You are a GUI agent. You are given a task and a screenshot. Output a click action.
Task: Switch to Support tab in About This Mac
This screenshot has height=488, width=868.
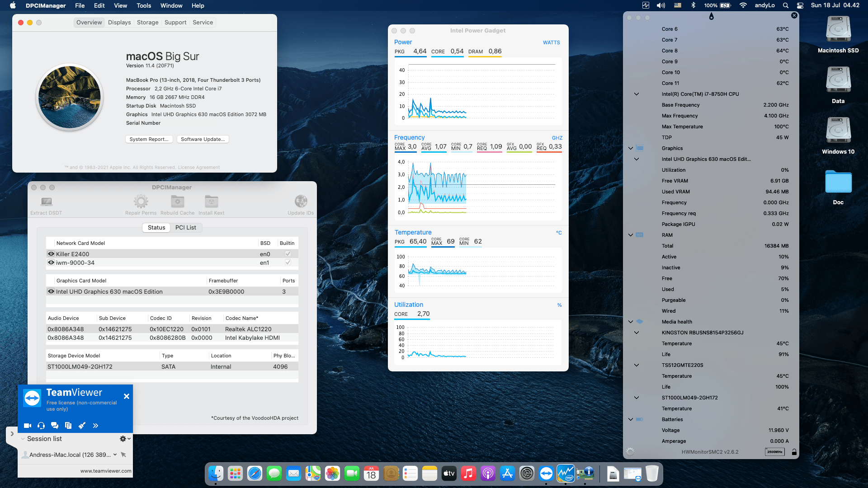pyautogui.click(x=175, y=23)
